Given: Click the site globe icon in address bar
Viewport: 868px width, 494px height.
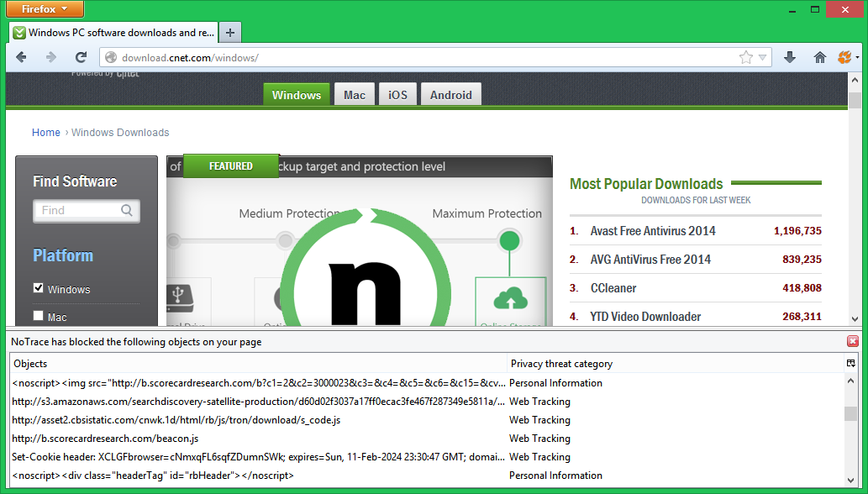Looking at the screenshot, I should point(111,57).
